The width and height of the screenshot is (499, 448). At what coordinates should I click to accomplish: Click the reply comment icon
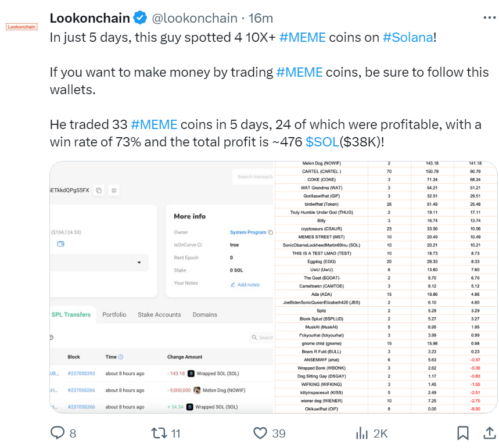[x=58, y=433]
